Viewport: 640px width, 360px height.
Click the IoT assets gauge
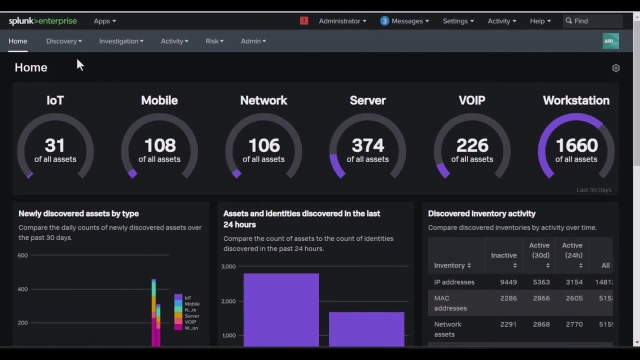tap(55, 147)
